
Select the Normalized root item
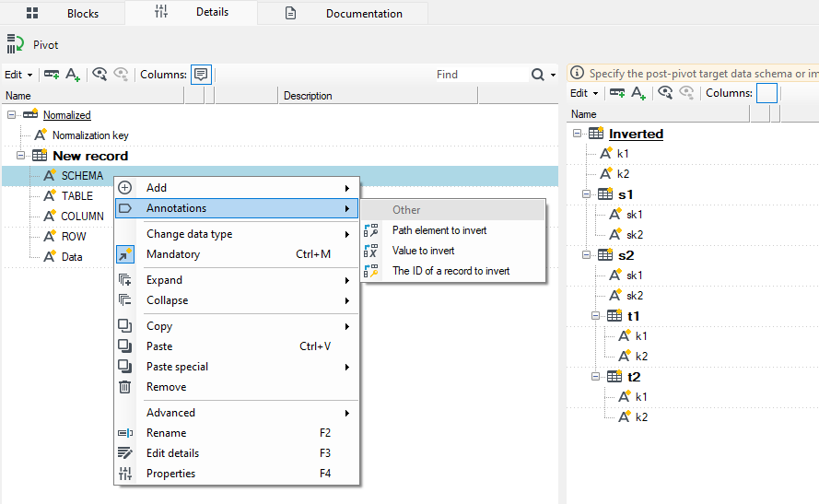pos(67,115)
